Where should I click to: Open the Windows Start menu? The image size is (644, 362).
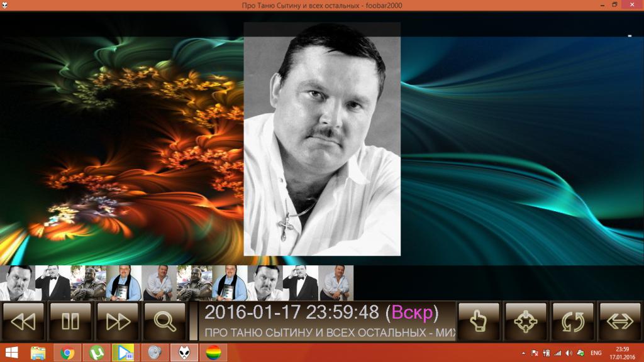(11, 353)
